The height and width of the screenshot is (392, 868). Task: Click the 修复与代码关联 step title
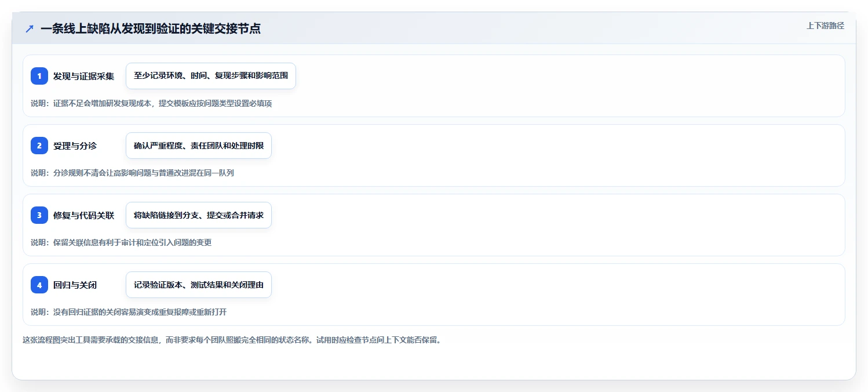coord(83,215)
